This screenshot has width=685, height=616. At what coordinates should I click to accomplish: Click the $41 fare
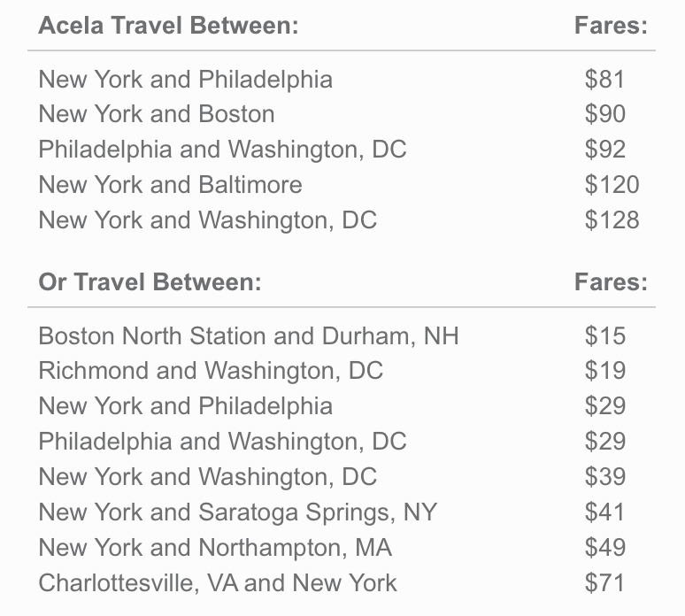click(x=604, y=512)
